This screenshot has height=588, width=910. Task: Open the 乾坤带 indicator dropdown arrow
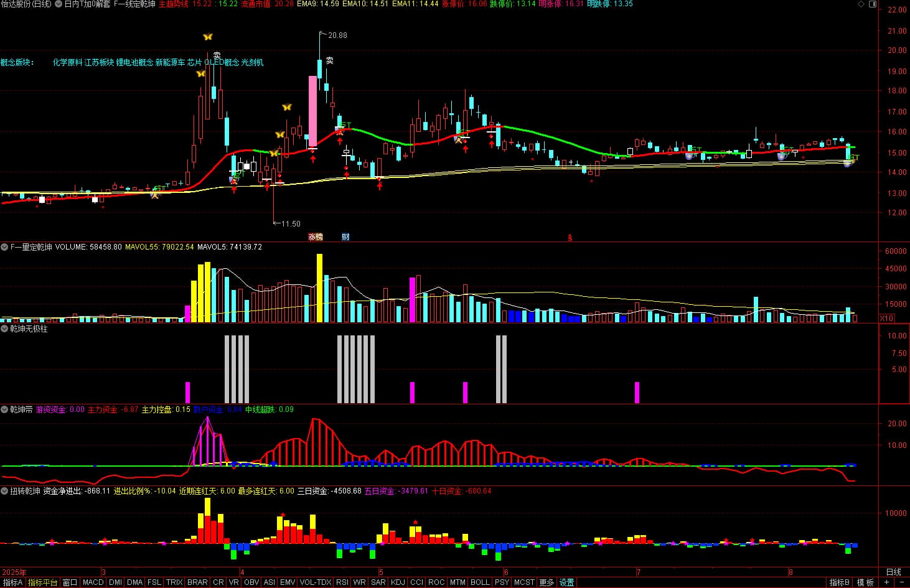5,409
